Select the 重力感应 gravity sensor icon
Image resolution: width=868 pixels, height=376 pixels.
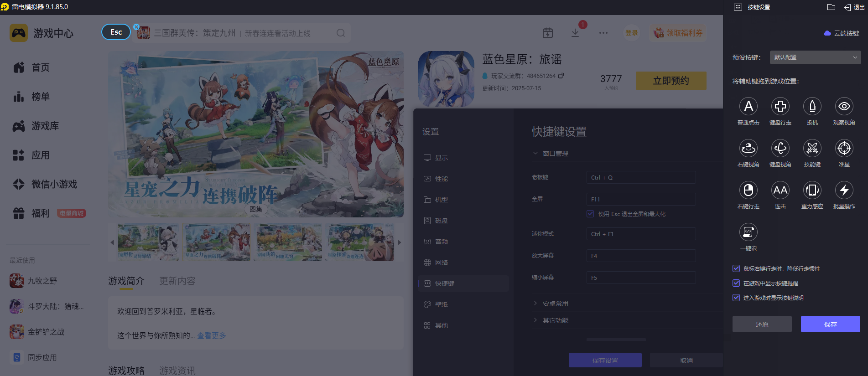(x=812, y=190)
